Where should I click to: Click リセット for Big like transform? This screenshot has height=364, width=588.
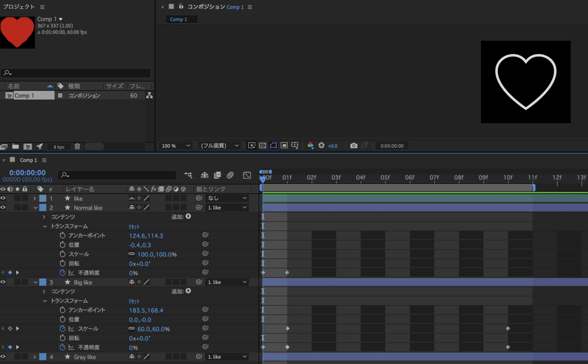coord(134,301)
